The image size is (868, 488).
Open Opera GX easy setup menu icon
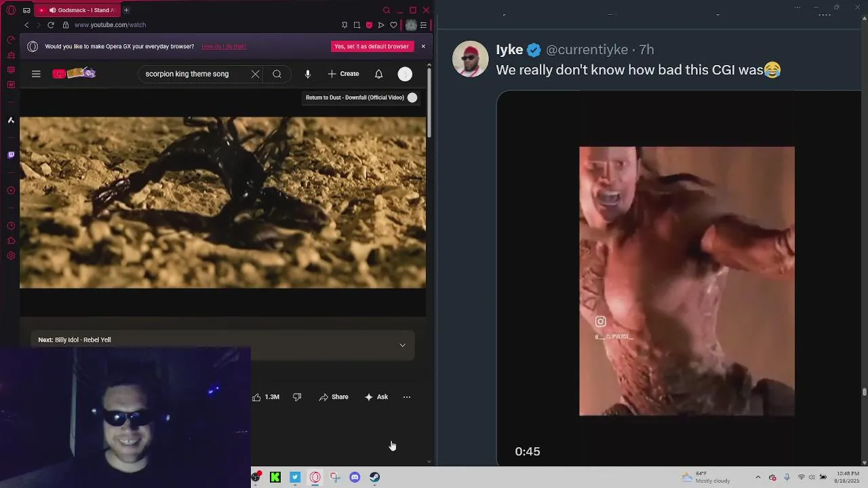click(423, 25)
